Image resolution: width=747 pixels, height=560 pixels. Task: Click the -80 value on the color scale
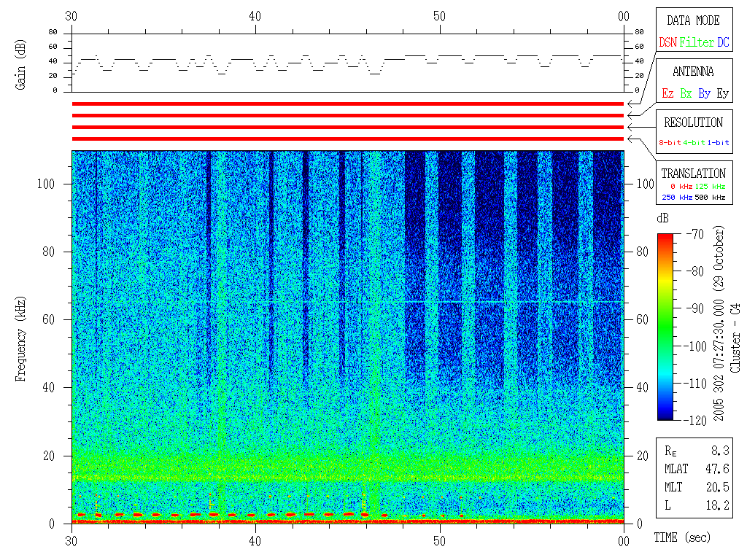pos(695,271)
